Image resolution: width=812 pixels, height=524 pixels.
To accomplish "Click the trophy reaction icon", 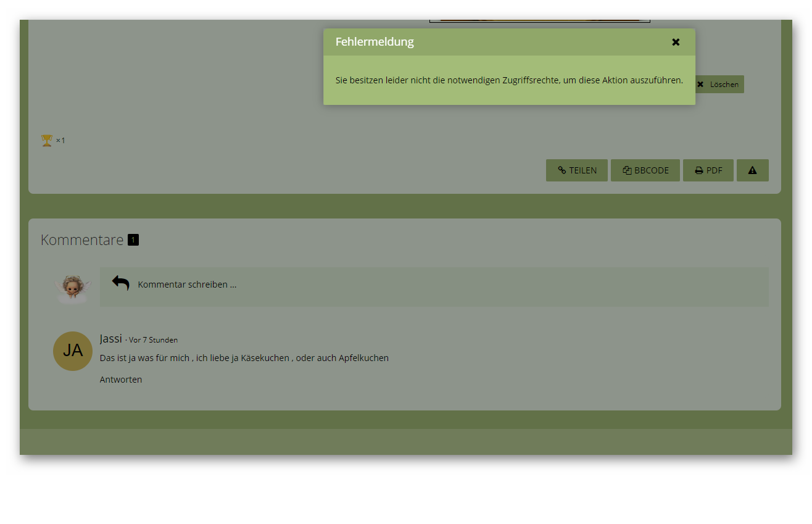I will pyautogui.click(x=47, y=141).
